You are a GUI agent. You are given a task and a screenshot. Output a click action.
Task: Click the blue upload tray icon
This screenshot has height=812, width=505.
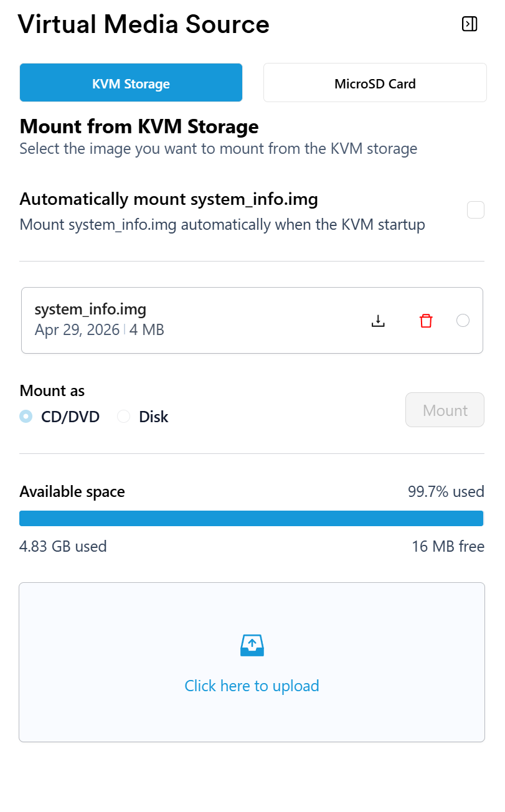pos(252,645)
